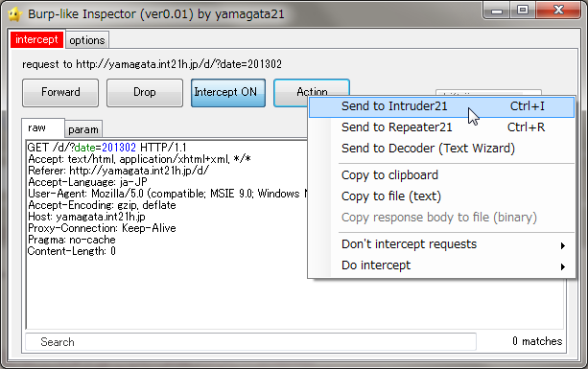Open the intercept tab
Screen dimensions: 588x369
pyautogui.click(x=37, y=39)
